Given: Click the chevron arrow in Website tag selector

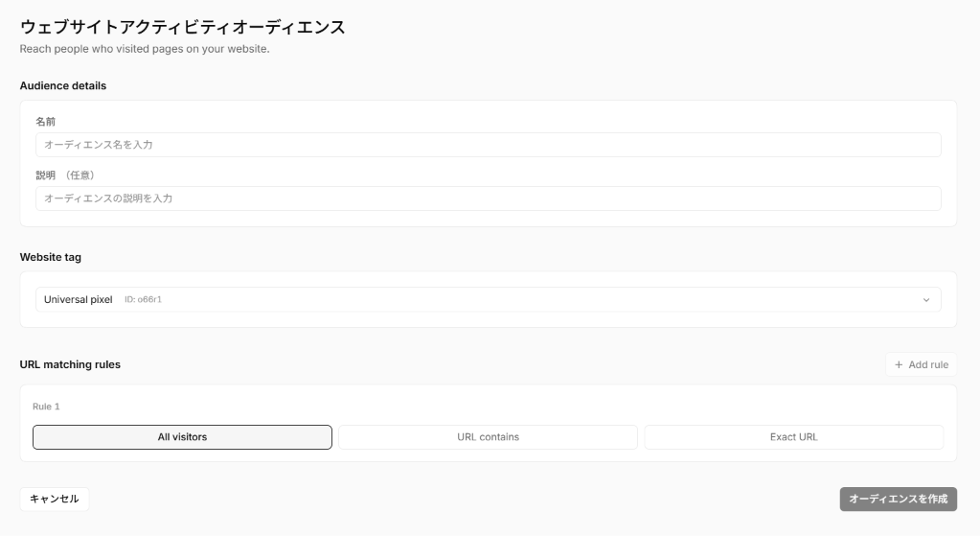Looking at the screenshot, I should click(x=926, y=300).
